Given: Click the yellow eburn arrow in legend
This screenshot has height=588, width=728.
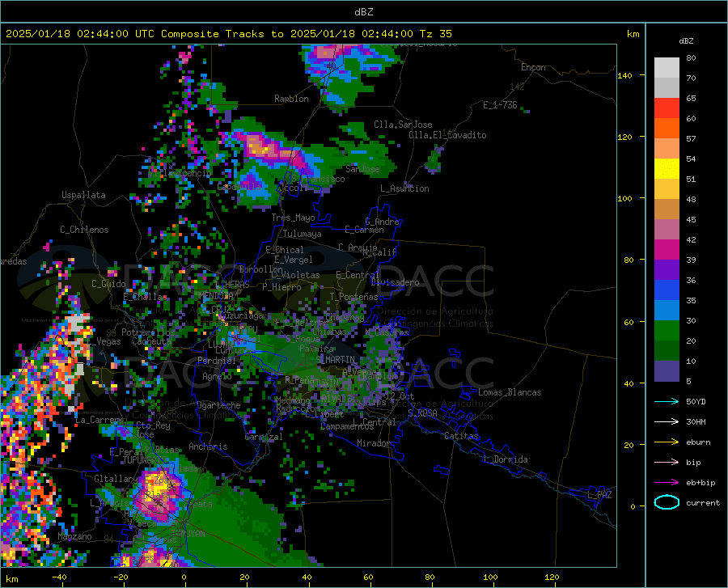Looking at the screenshot, I should pos(667,442).
